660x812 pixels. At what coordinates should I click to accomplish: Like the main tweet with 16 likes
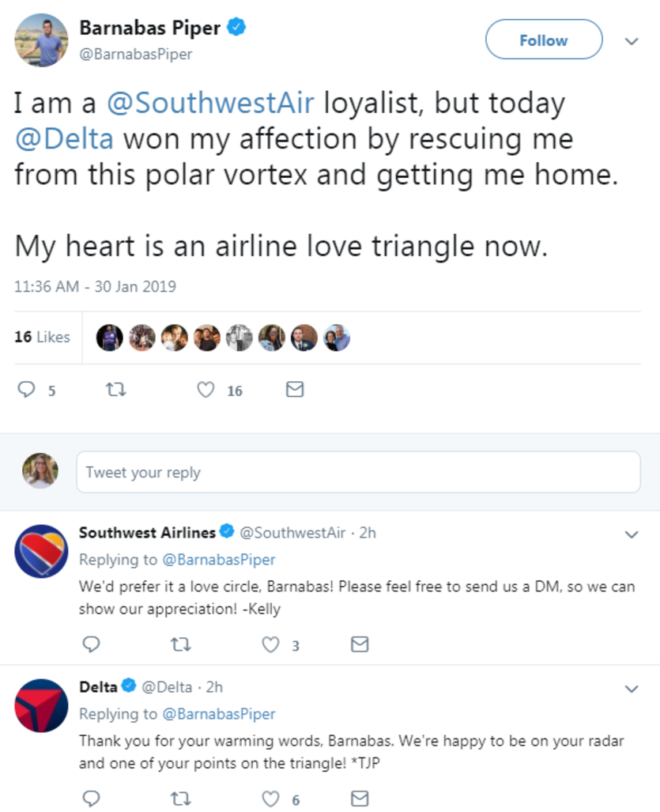click(x=206, y=390)
